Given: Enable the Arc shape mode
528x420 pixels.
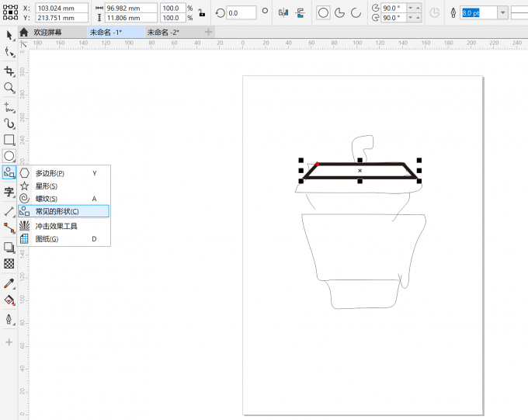Looking at the screenshot, I should [x=356, y=12].
